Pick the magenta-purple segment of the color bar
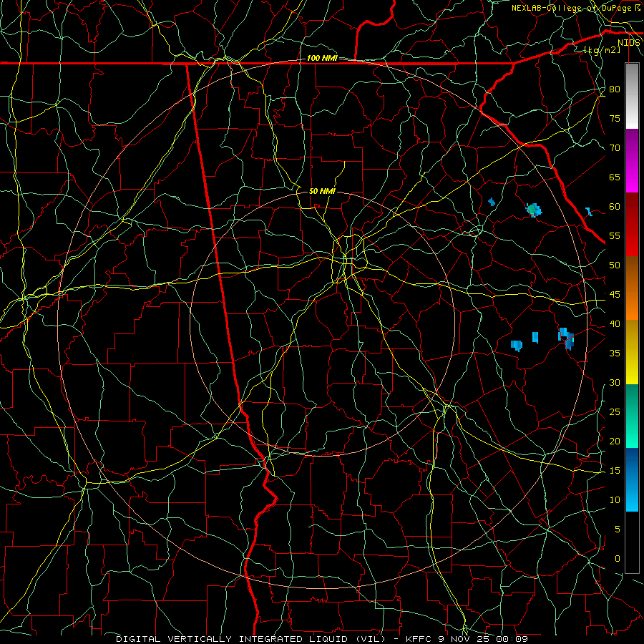Screen dimensions: 644x644 point(632,160)
